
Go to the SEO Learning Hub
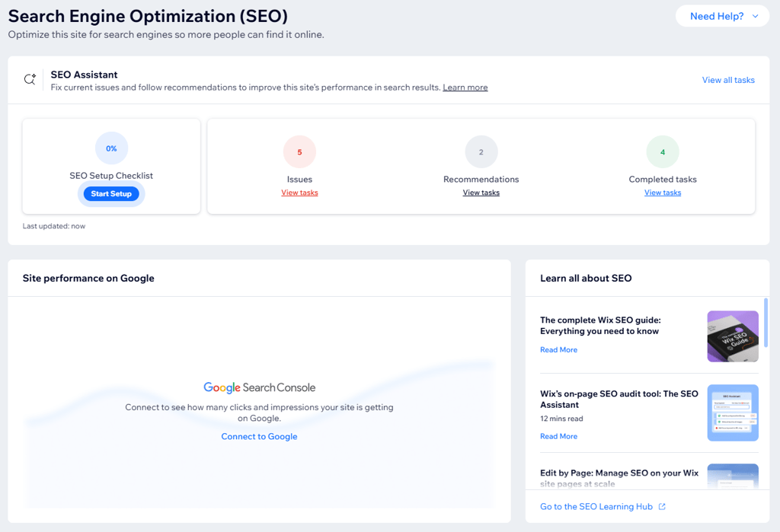tap(596, 507)
